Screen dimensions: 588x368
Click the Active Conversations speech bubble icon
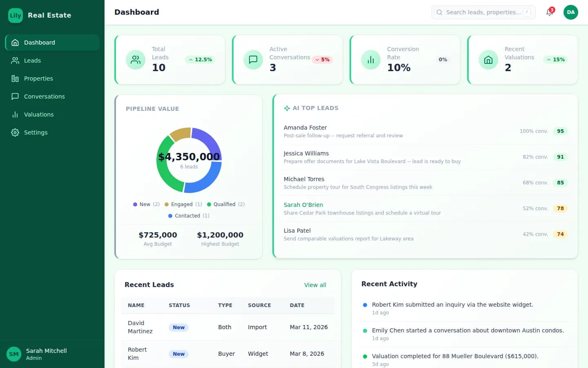253,60
